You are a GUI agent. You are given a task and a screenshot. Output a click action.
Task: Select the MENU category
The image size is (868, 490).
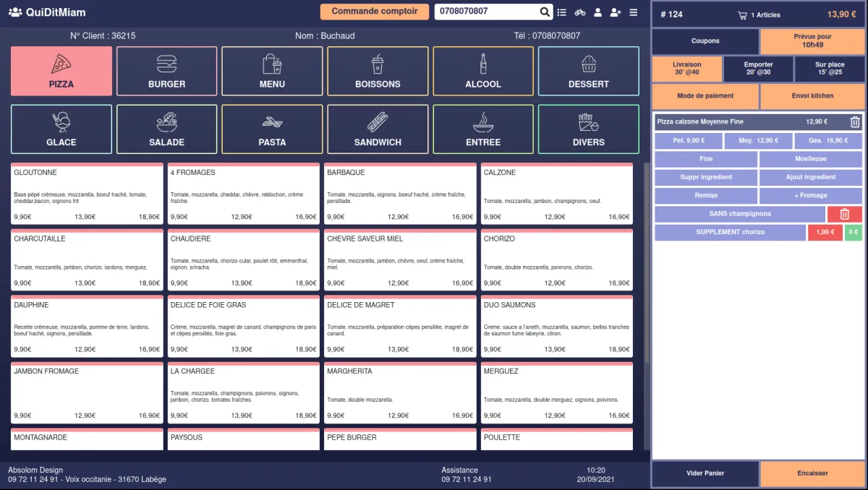[272, 71]
